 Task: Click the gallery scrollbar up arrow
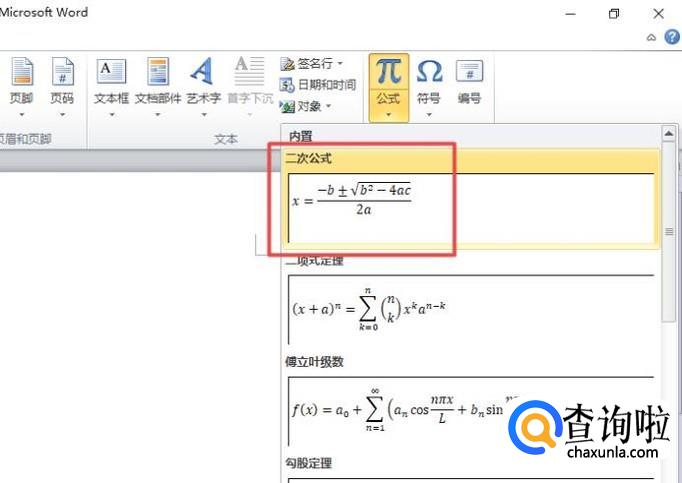(669, 133)
